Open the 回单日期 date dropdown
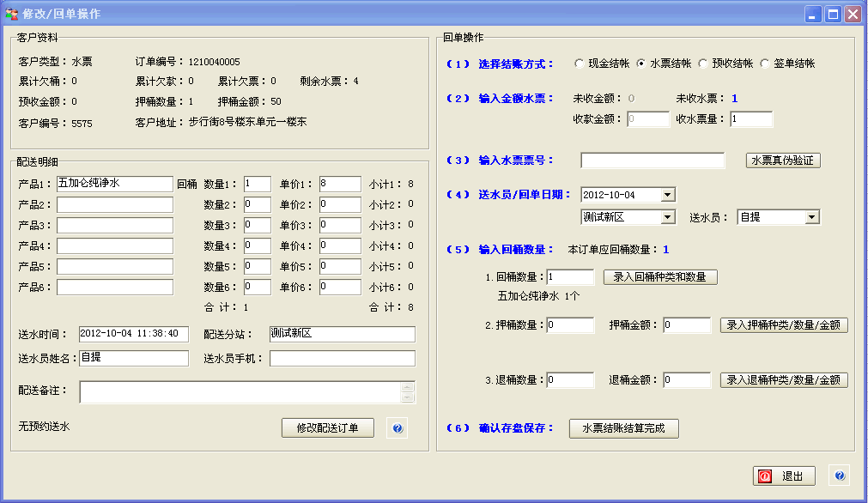The width and height of the screenshot is (868, 503). coord(668,195)
